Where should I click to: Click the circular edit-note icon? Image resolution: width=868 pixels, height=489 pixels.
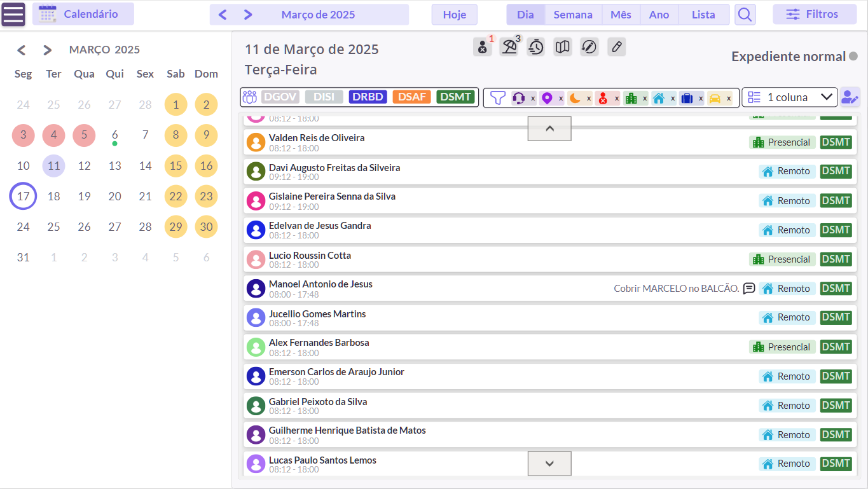589,46
